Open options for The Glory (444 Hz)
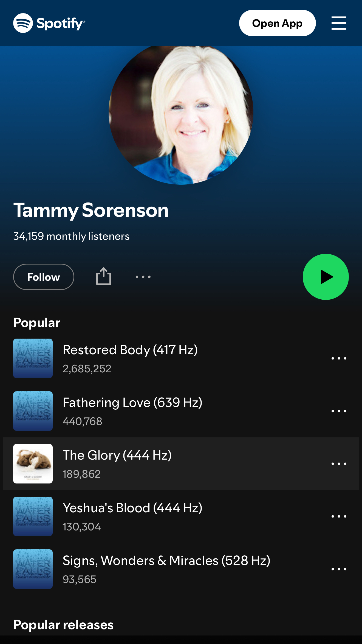The width and height of the screenshot is (362, 644). coord(339,464)
